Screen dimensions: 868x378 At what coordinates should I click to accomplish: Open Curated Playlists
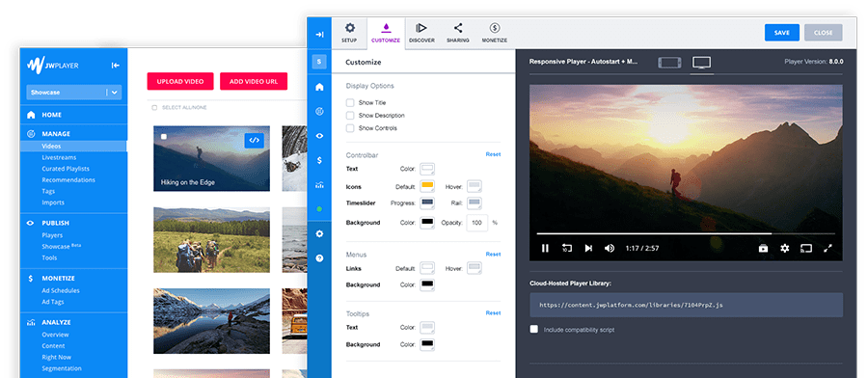tap(66, 169)
